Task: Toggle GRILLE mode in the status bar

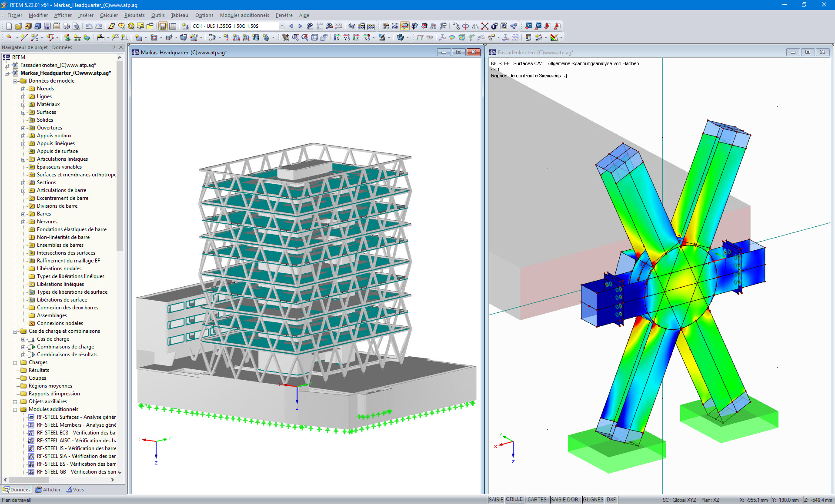Action: pos(514,499)
